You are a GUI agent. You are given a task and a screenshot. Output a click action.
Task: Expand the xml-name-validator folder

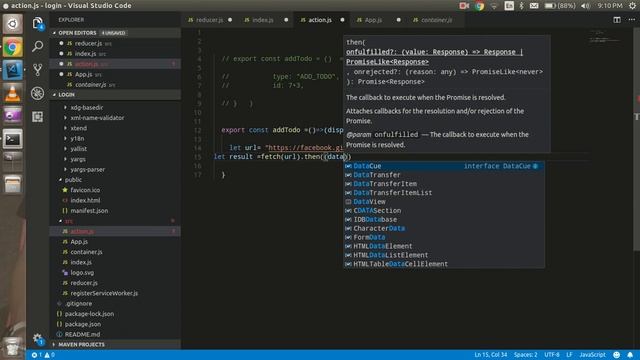point(97,118)
